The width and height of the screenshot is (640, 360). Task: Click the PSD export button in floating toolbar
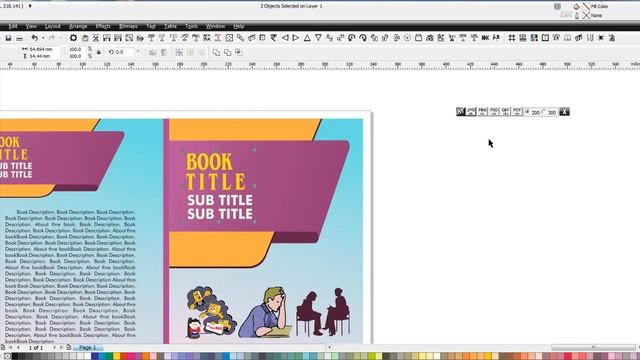494,111
